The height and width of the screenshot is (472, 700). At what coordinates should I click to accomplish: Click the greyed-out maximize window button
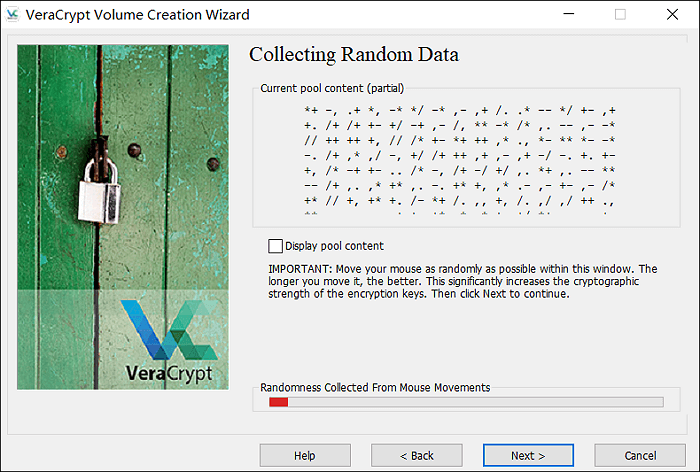coord(620,15)
